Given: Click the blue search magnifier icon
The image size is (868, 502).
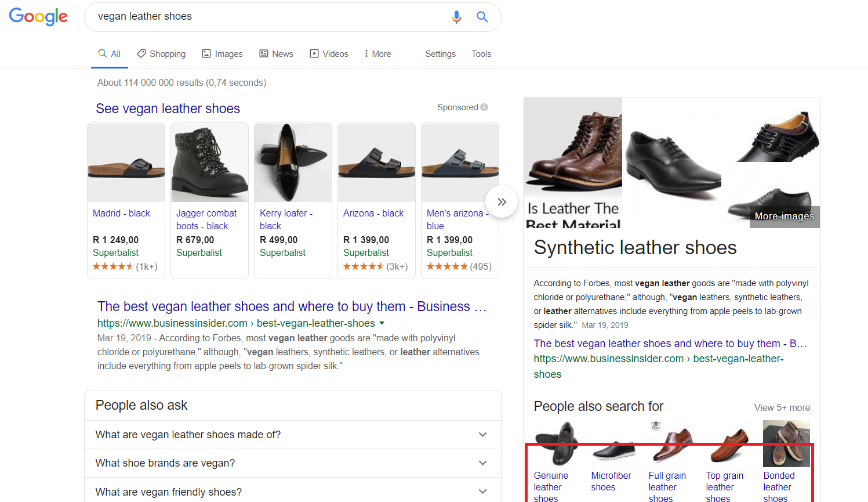Looking at the screenshot, I should pos(482,17).
